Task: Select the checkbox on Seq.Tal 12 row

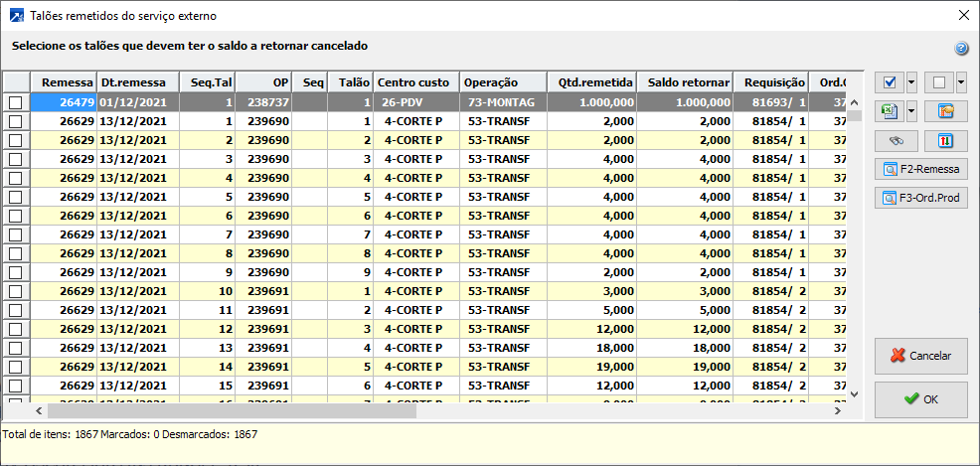Action: point(15,329)
